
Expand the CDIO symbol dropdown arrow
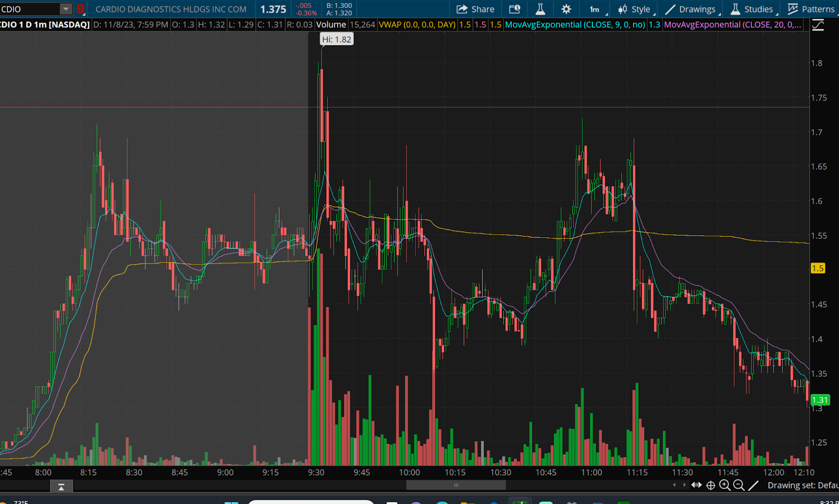coord(66,9)
